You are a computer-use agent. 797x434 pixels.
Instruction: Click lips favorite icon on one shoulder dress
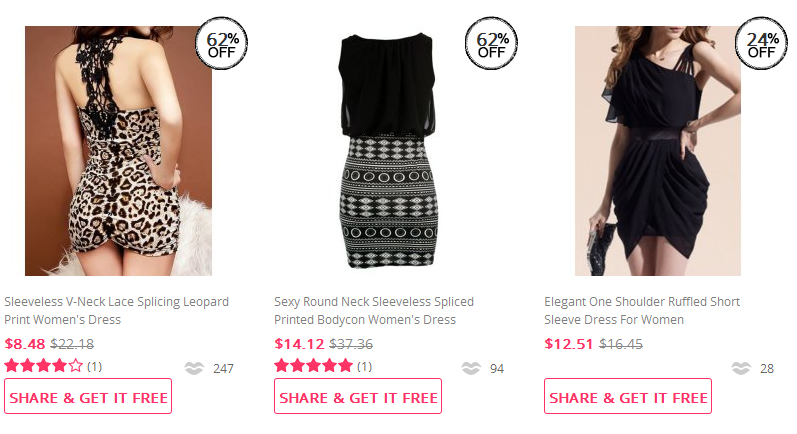(x=741, y=368)
